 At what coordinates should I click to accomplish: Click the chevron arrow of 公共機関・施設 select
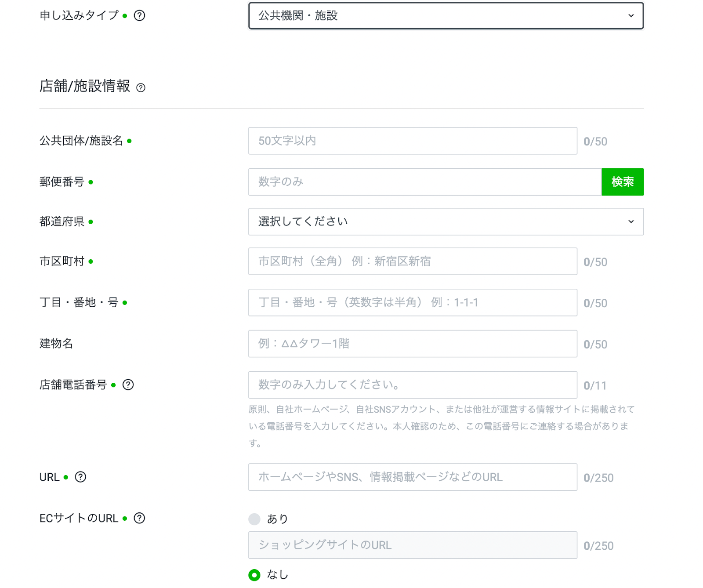tap(631, 16)
